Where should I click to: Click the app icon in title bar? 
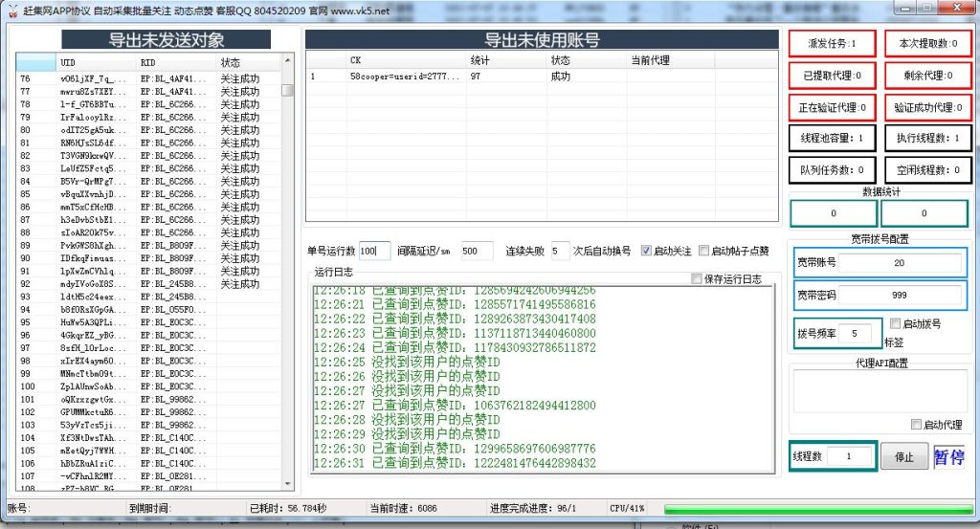pos(12,11)
